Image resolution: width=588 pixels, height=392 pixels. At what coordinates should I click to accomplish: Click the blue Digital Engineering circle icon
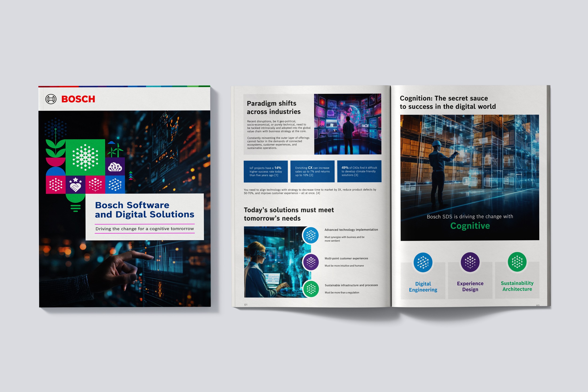tap(423, 263)
